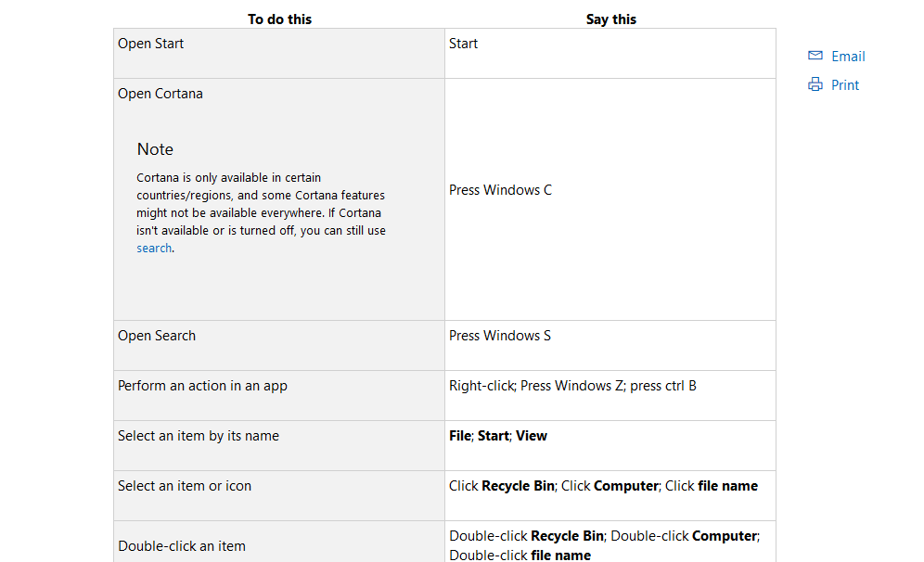
Task: Click the 'Press Windows S' text
Action: pos(499,336)
